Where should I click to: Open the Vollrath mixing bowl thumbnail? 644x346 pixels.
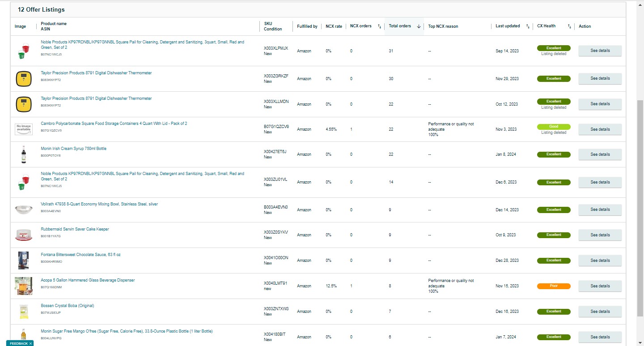(x=23, y=209)
